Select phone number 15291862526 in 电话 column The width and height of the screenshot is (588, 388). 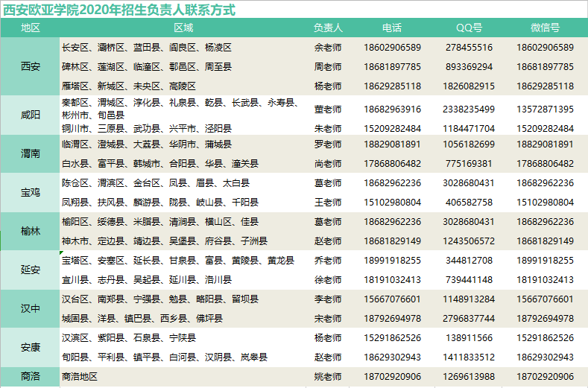(x=392, y=338)
